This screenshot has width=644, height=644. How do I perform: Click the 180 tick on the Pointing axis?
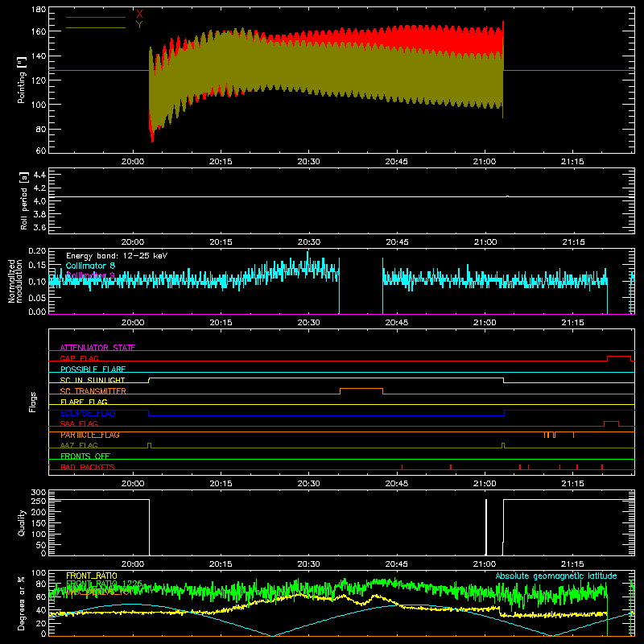point(39,9)
